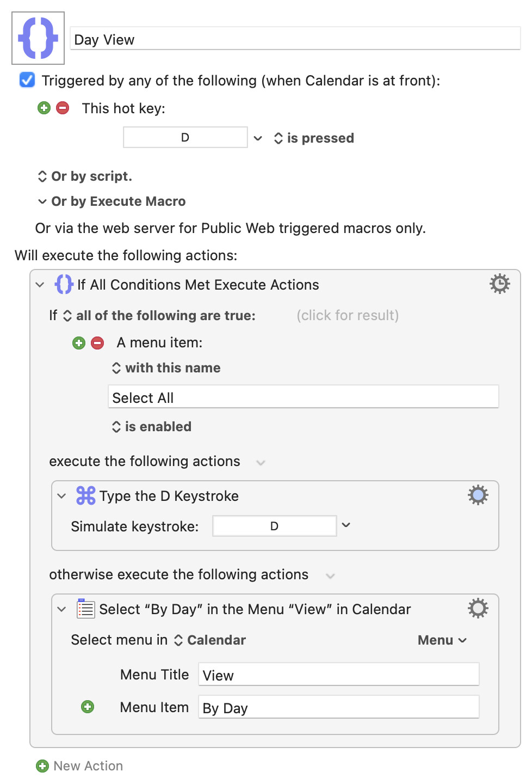Click '(click for result)' link
Screen dimensions: 532x784
348,315
